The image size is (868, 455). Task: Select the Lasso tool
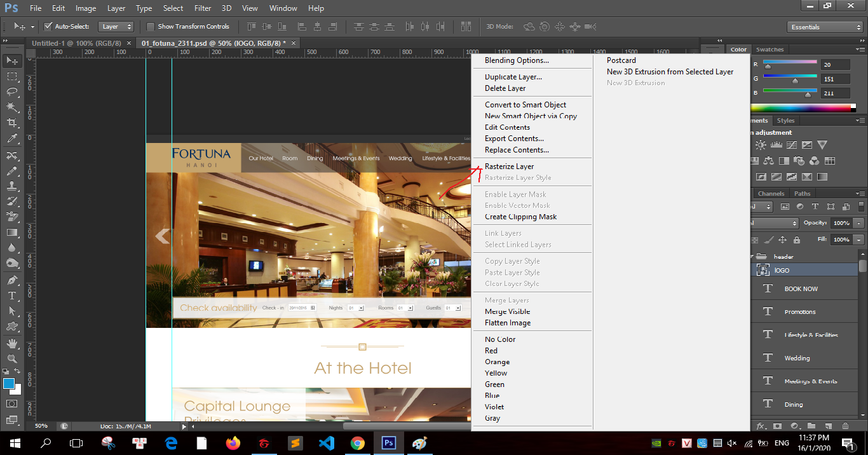click(x=12, y=92)
